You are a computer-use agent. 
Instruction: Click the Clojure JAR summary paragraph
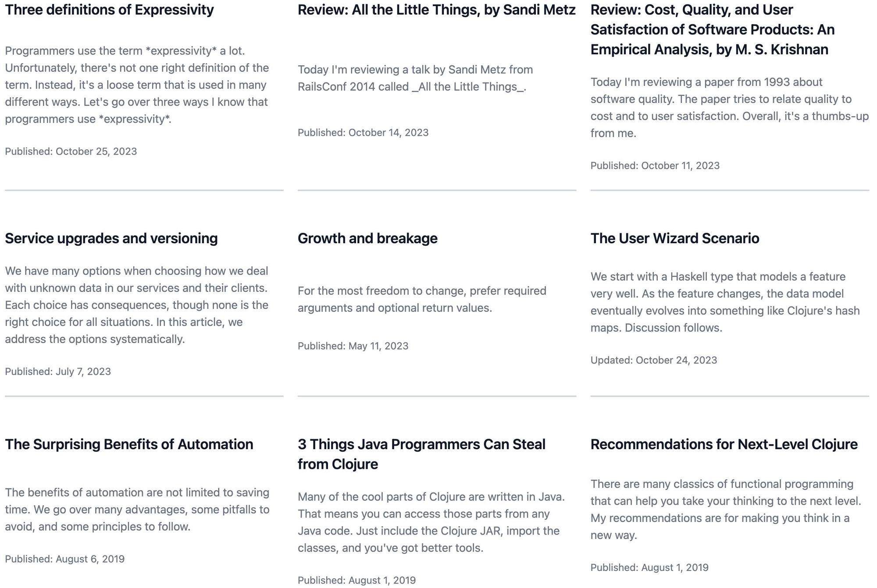point(431,522)
